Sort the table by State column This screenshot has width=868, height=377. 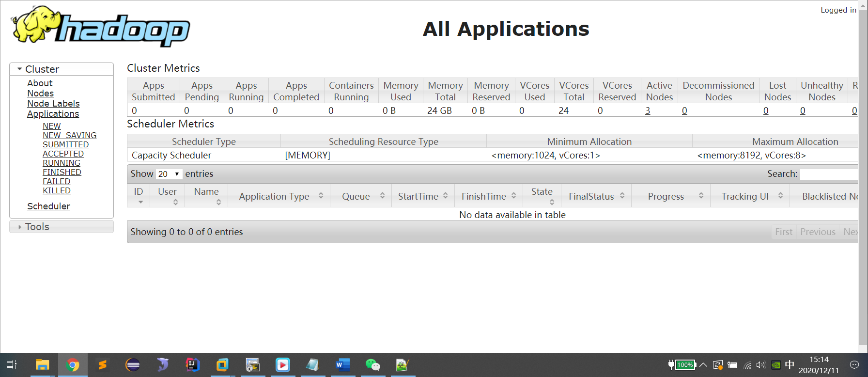click(542, 195)
